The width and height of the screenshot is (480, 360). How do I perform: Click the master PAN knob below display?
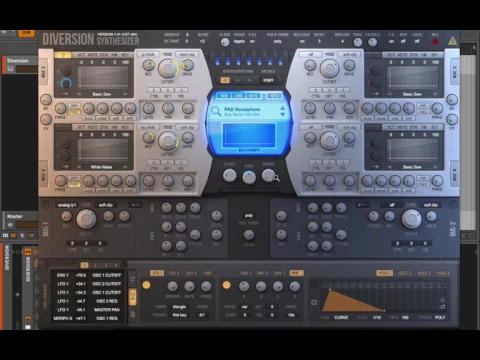pos(249,177)
